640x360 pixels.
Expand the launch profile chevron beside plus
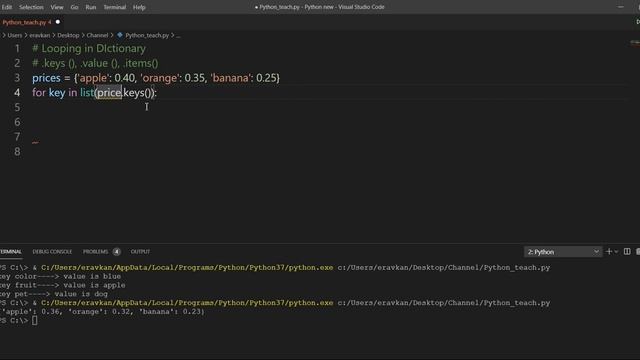[616, 252]
